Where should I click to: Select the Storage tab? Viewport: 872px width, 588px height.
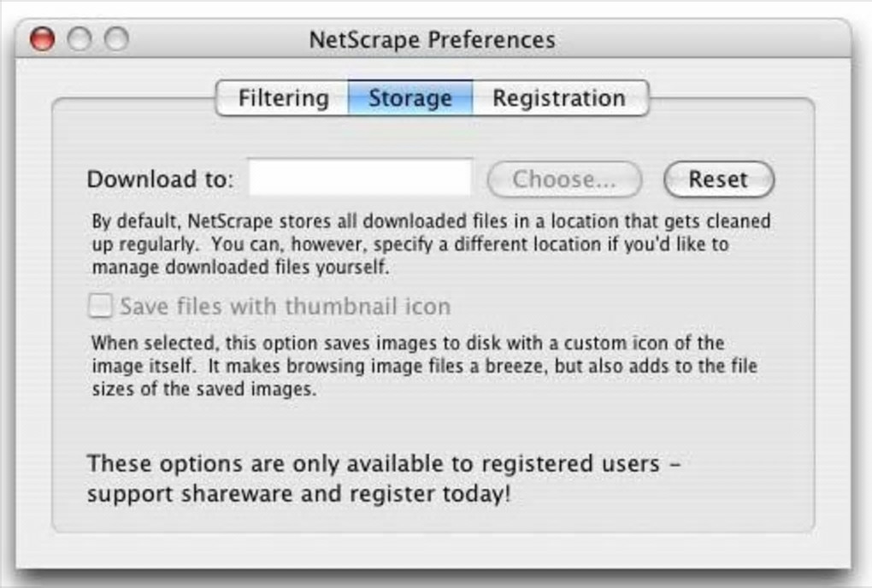click(x=409, y=98)
